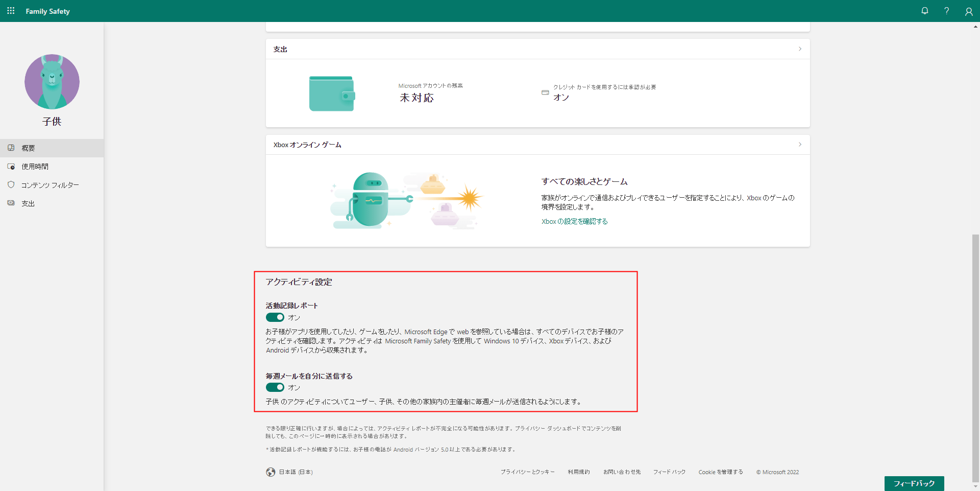This screenshot has height=491, width=980.
Task: Expand the 支出 card chevron
Action: click(x=800, y=49)
